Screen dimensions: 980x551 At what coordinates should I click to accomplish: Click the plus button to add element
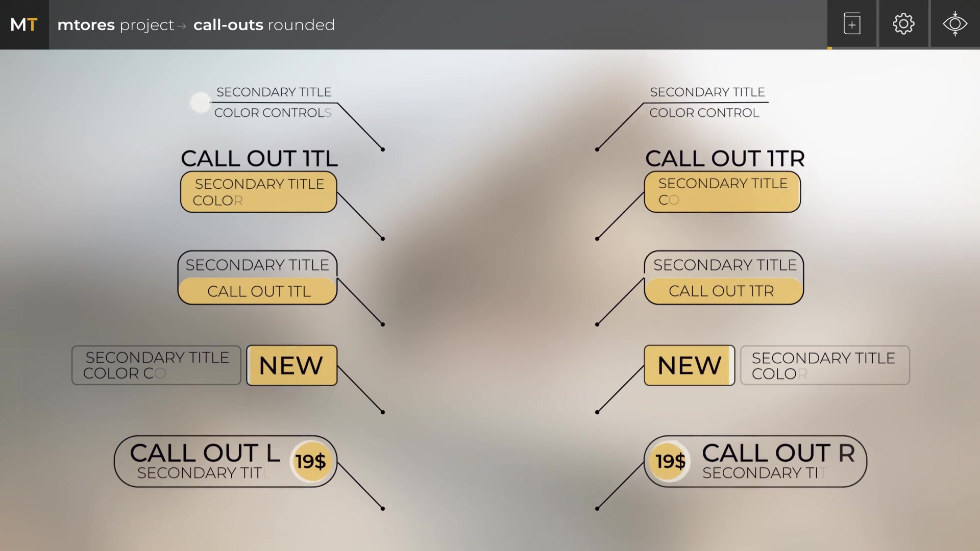[x=851, y=24]
